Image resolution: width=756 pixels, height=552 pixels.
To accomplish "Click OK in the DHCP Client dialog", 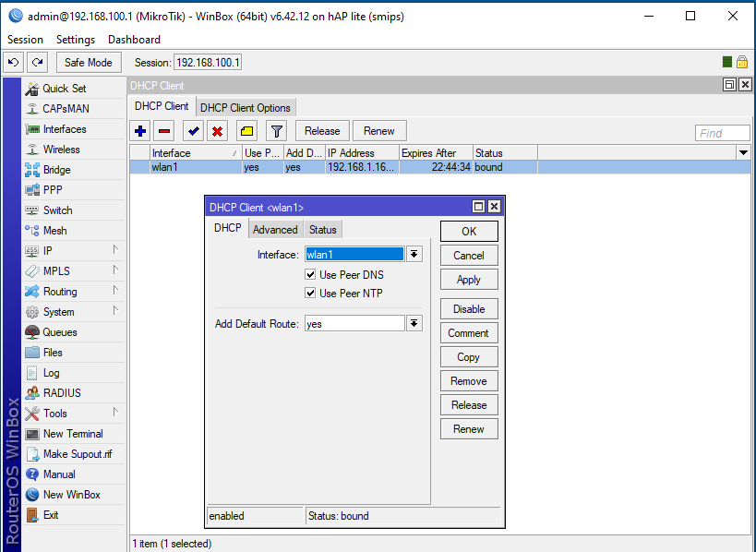I will click(x=469, y=232).
